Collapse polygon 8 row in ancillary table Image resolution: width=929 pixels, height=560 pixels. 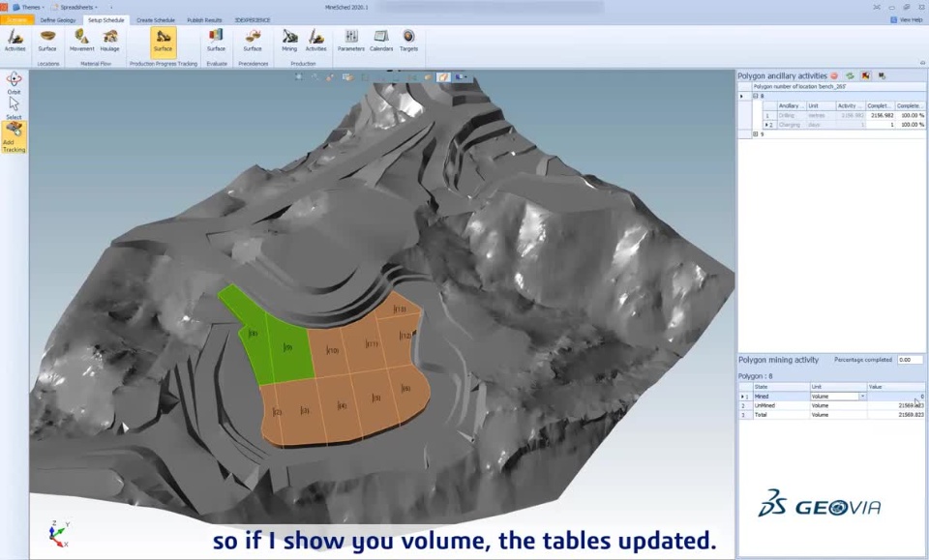point(756,96)
